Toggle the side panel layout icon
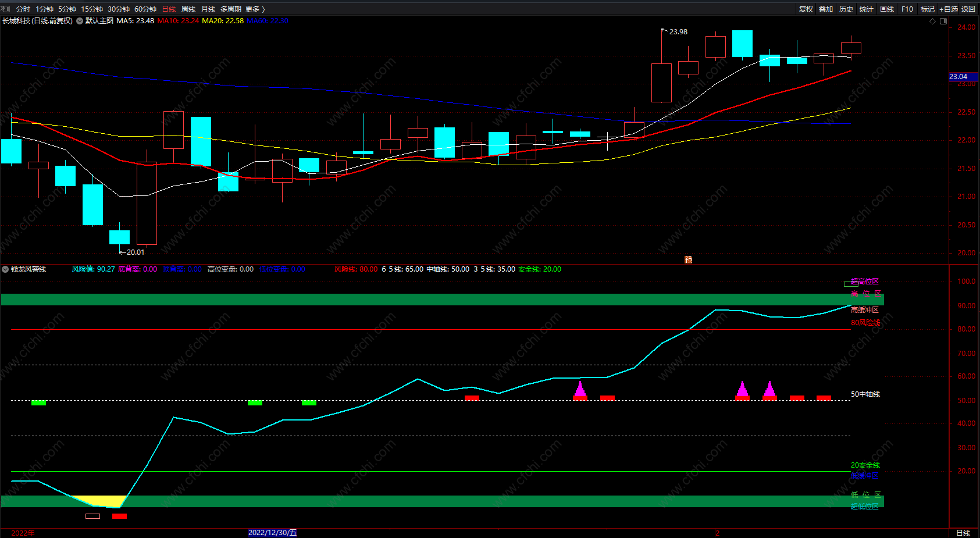This screenshot has width=980, height=538. click(x=943, y=21)
